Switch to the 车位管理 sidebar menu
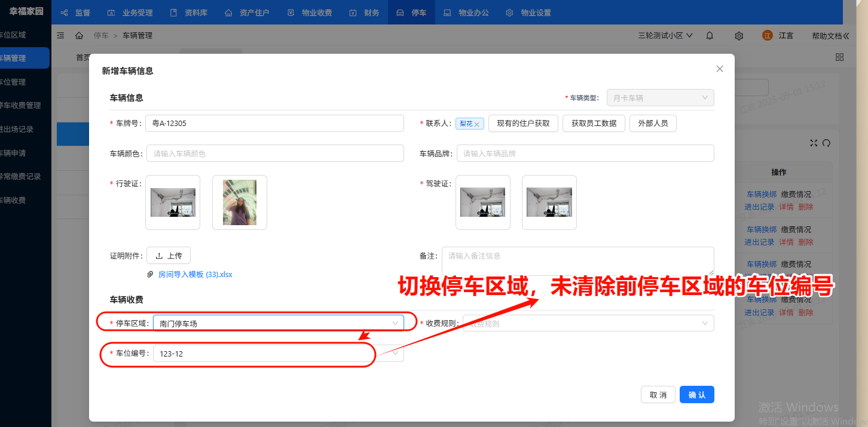Screen dimensions: 868x427 24,82
